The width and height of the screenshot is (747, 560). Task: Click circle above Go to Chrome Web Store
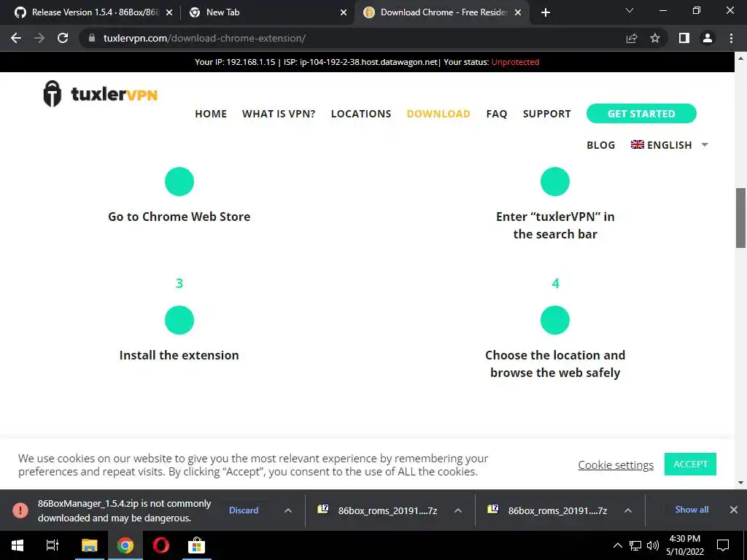pos(179,182)
